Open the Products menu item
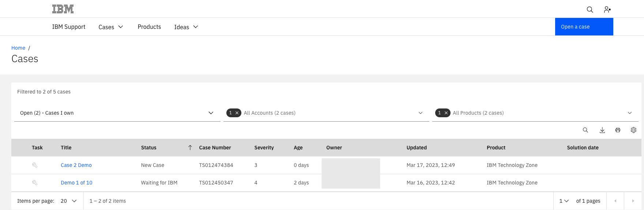 (149, 27)
